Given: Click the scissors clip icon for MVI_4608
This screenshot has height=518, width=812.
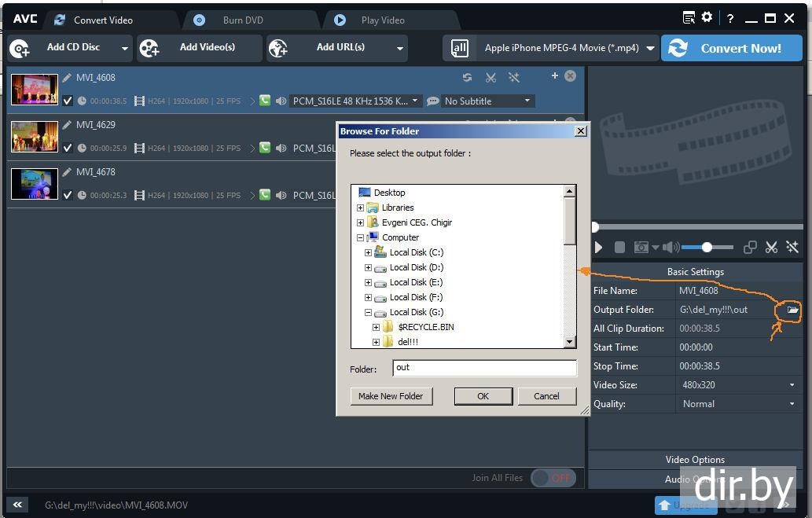Looking at the screenshot, I should tap(491, 77).
